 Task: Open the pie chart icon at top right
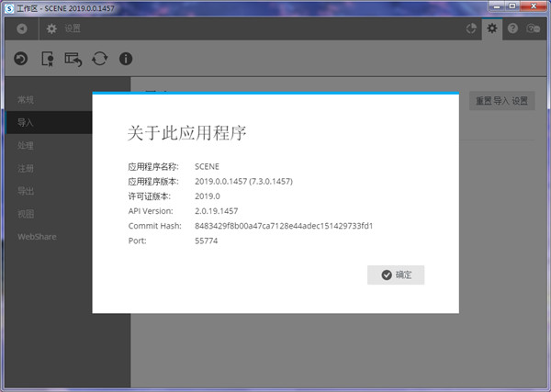[x=472, y=29]
